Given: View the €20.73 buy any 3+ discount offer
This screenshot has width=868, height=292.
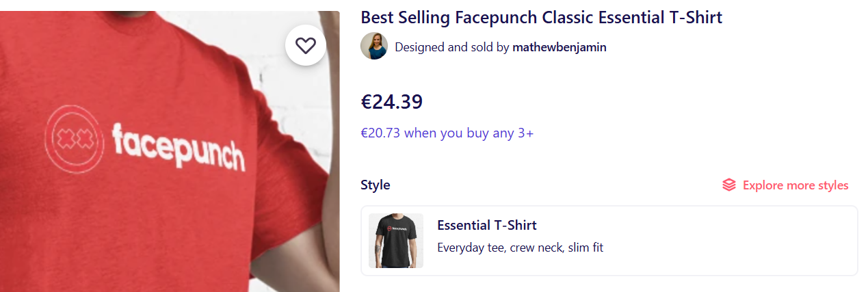Looking at the screenshot, I should coord(447,133).
